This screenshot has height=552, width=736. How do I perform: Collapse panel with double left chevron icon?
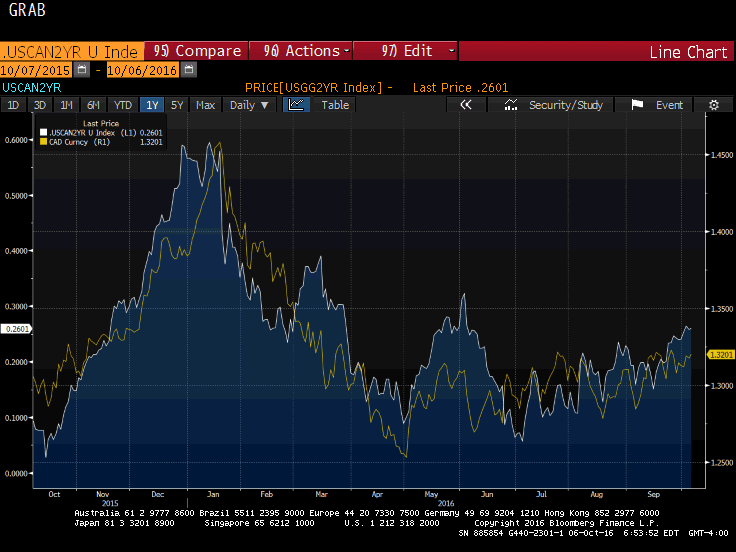point(465,105)
